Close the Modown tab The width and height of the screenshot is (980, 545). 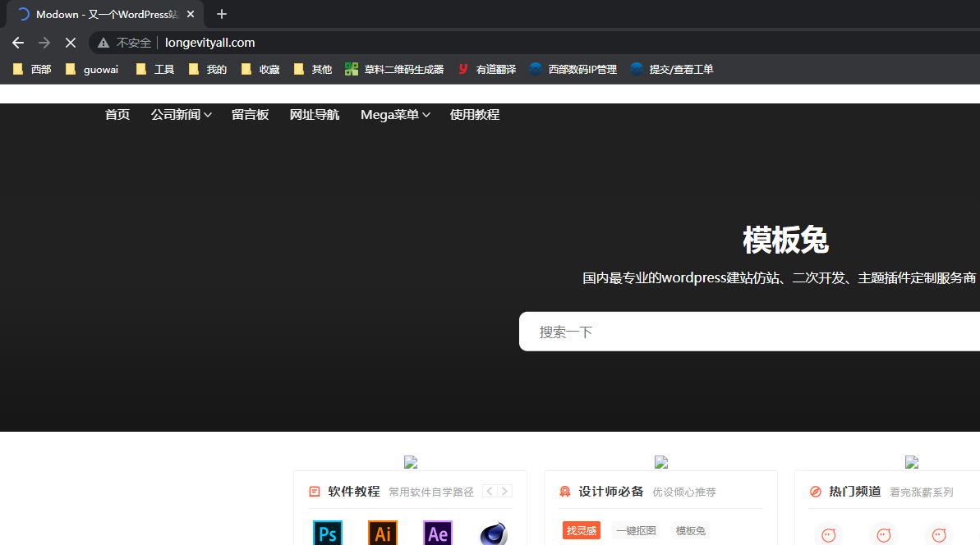coord(191,14)
